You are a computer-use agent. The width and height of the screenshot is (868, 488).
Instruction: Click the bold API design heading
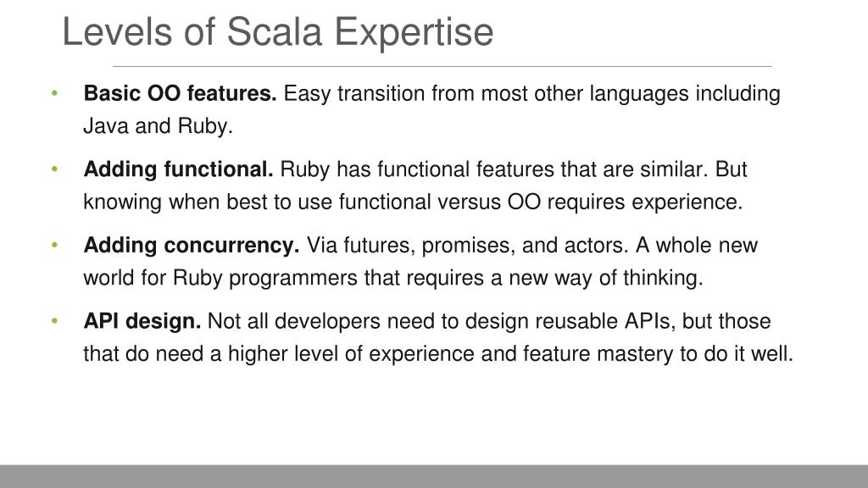click(142, 321)
